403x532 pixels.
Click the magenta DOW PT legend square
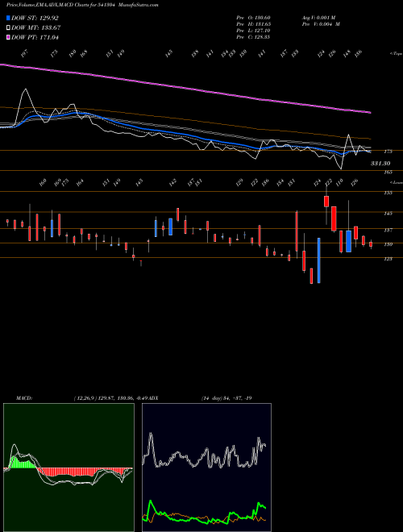tap(8, 37)
